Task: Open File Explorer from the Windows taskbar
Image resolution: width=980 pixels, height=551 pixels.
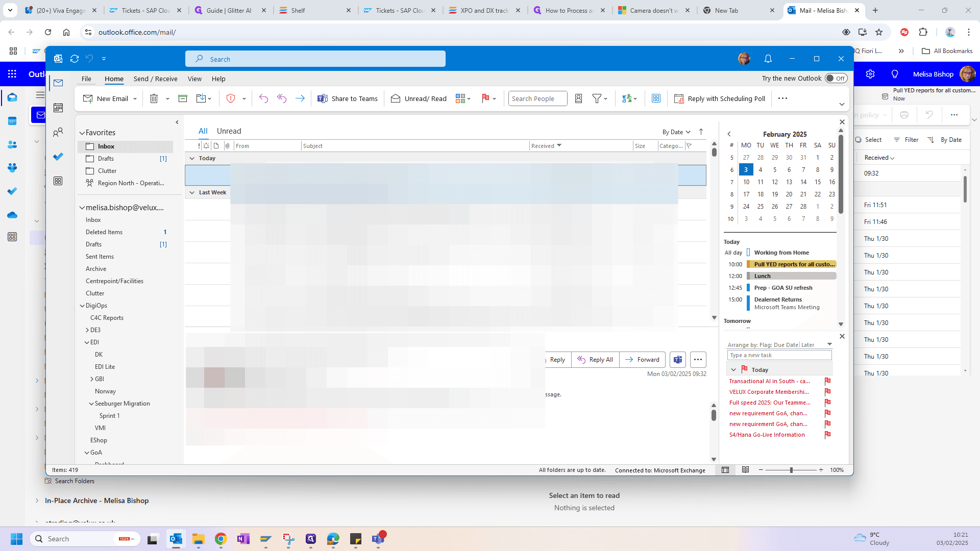Action: 198,539
